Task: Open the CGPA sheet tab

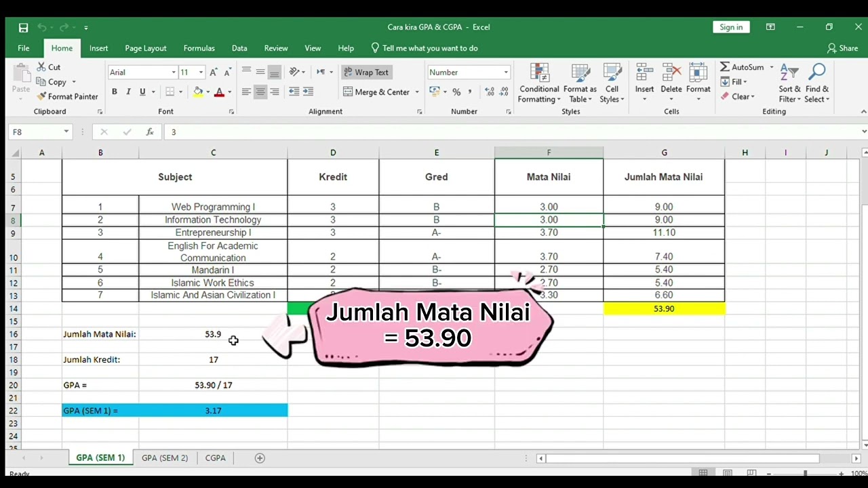Action: 216,458
